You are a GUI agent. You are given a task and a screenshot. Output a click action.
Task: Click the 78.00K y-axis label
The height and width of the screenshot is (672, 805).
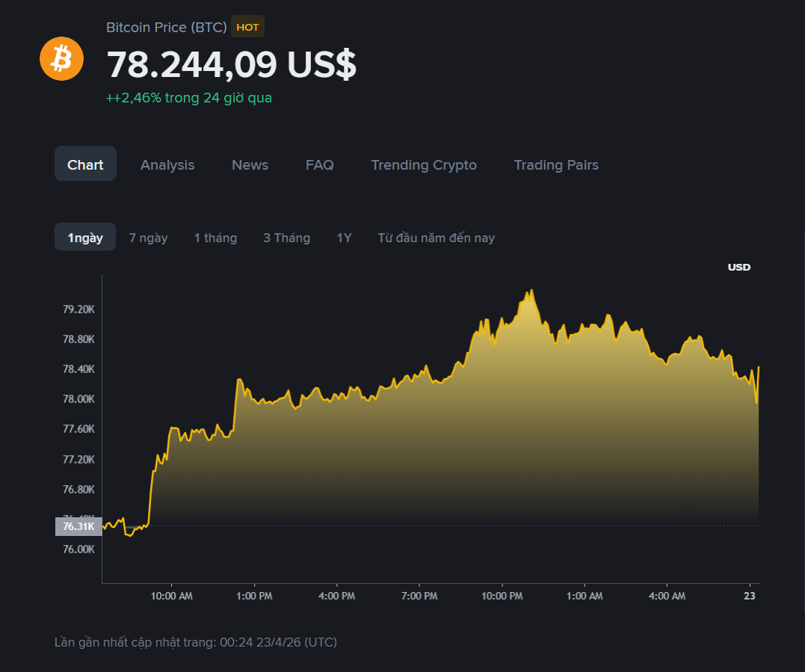coord(78,399)
